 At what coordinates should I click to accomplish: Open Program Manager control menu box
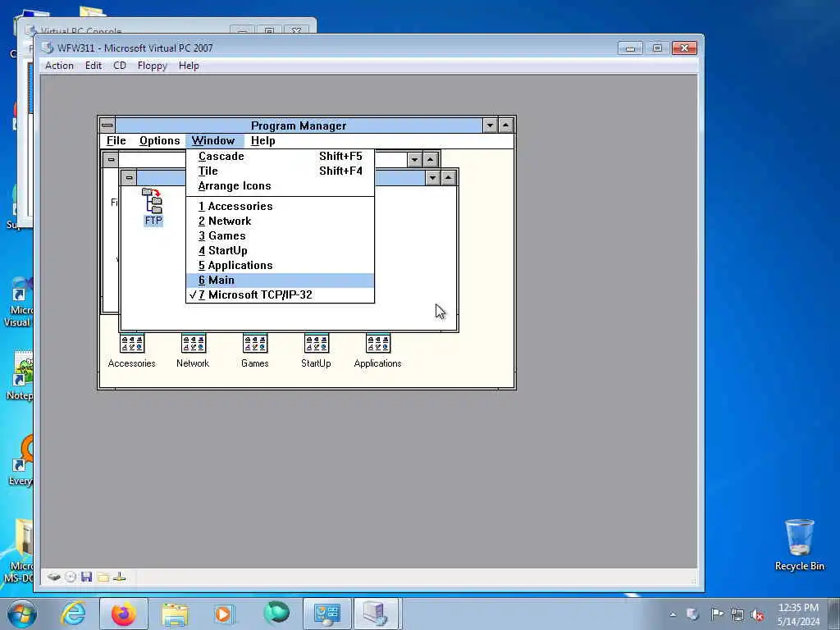coord(107,126)
